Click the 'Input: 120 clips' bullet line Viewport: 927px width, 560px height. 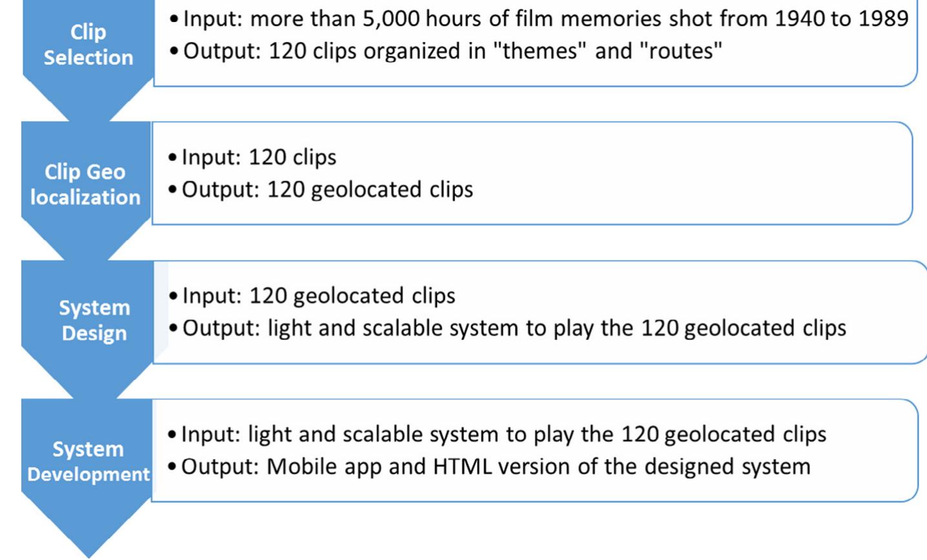(x=258, y=157)
